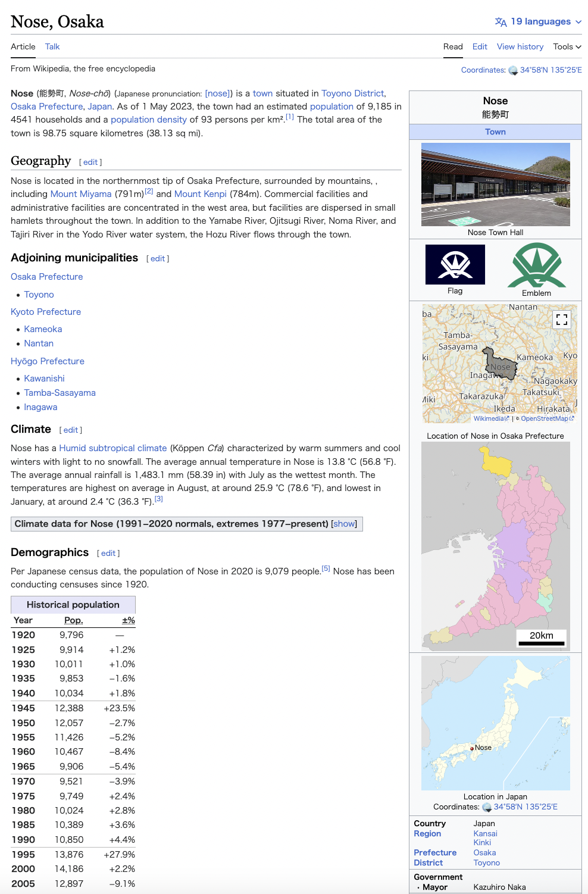
Task: Open the Wikimedia map attribution link
Action: click(492, 418)
